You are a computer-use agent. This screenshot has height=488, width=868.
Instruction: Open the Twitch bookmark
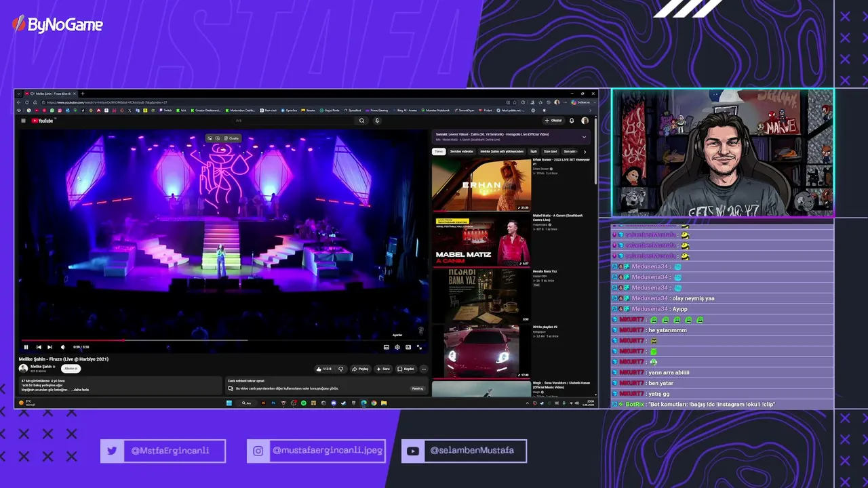pyautogui.click(x=166, y=110)
